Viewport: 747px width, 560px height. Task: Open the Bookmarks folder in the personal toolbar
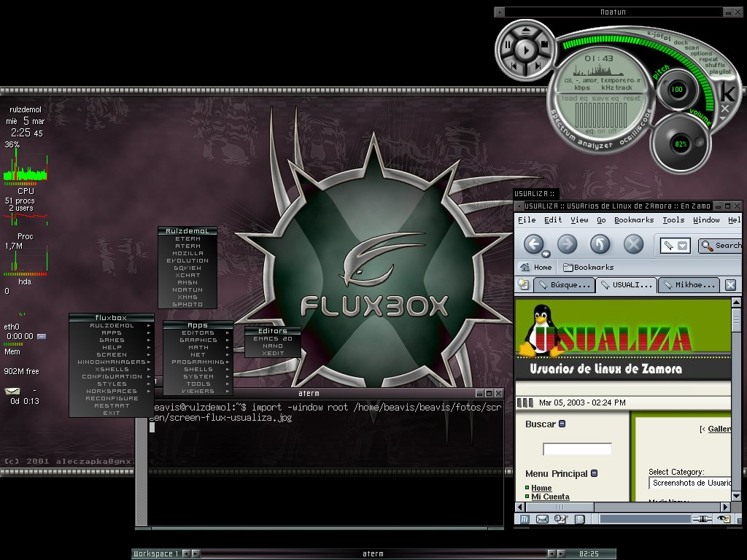589,267
